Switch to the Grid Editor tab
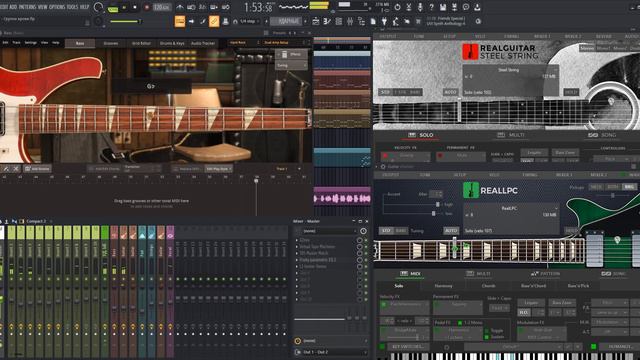Screen dimensions: 640x360 point(141,43)
